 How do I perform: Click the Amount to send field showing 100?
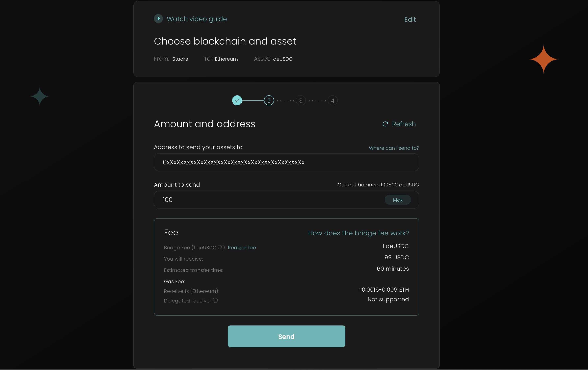269,200
